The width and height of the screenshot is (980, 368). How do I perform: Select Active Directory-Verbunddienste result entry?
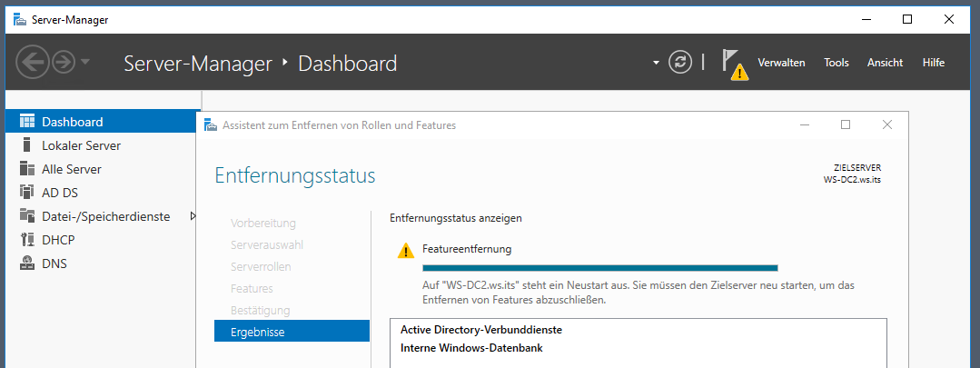(481, 329)
